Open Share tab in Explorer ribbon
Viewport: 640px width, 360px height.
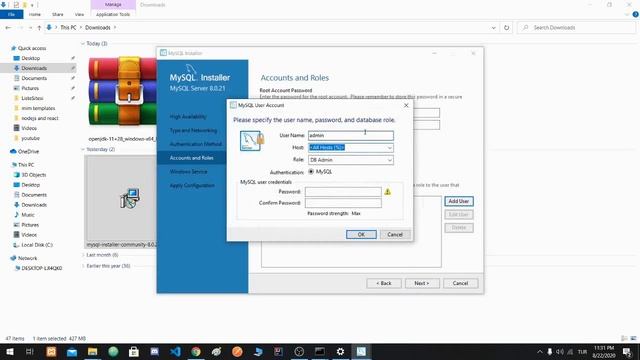58,14
